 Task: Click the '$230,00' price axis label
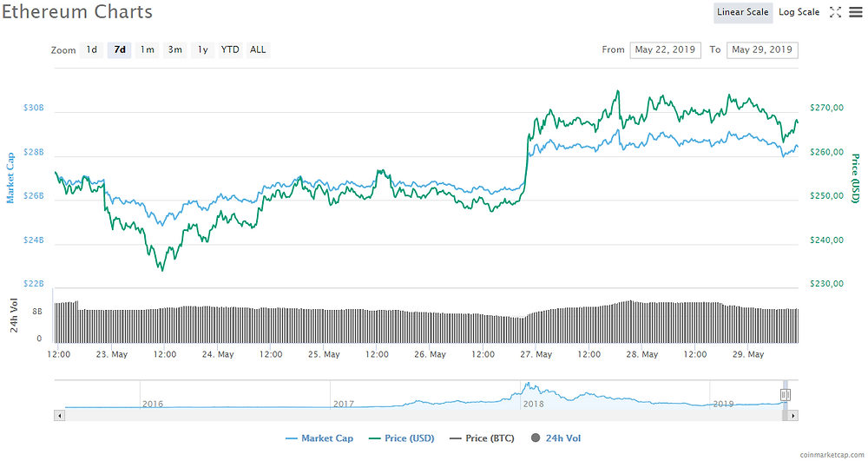tap(826, 283)
